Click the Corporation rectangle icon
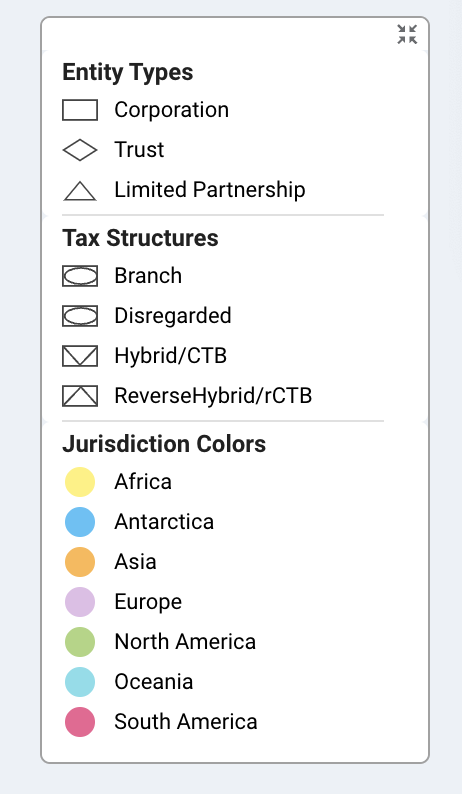Viewport: 462px width, 794px height. (x=80, y=110)
